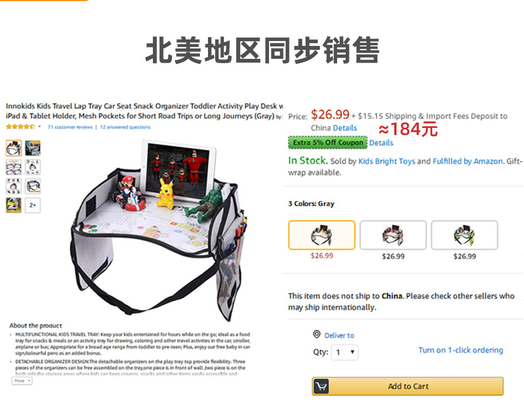This screenshot has width=524, height=420.
Task: Click Details link next to China shipping
Action: click(x=345, y=128)
